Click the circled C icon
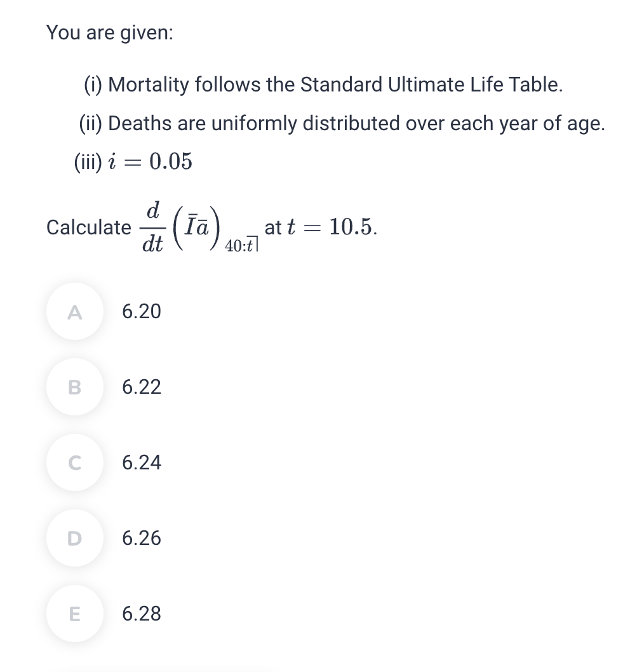This screenshot has width=630, height=672. [74, 462]
